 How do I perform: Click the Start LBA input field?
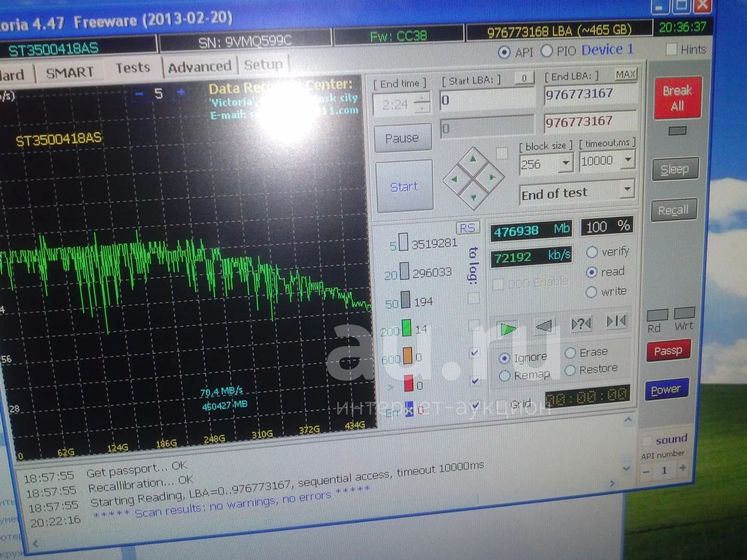click(x=487, y=99)
